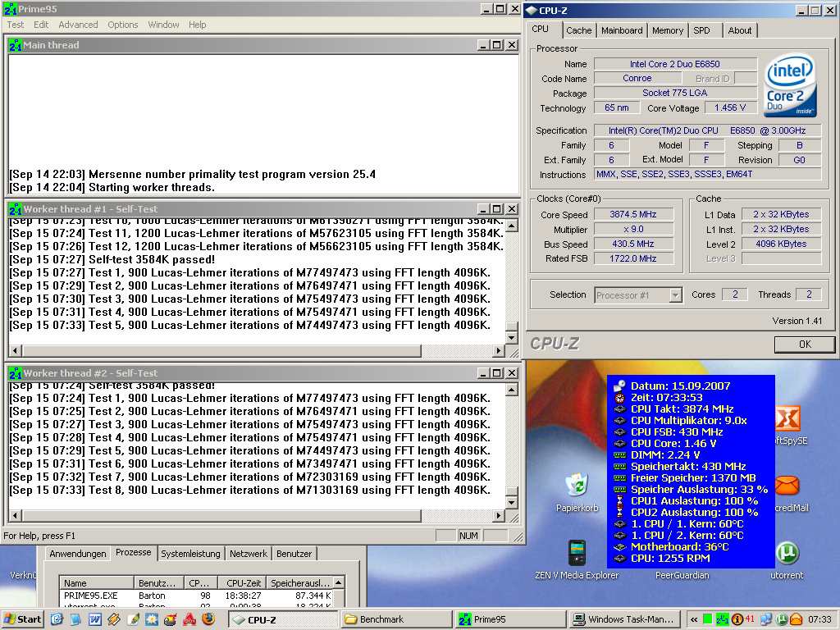Image resolution: width=840 pixels, height=630 pixels.
Task: Click the network computers tray icon
Action: (x=767, y=619)
